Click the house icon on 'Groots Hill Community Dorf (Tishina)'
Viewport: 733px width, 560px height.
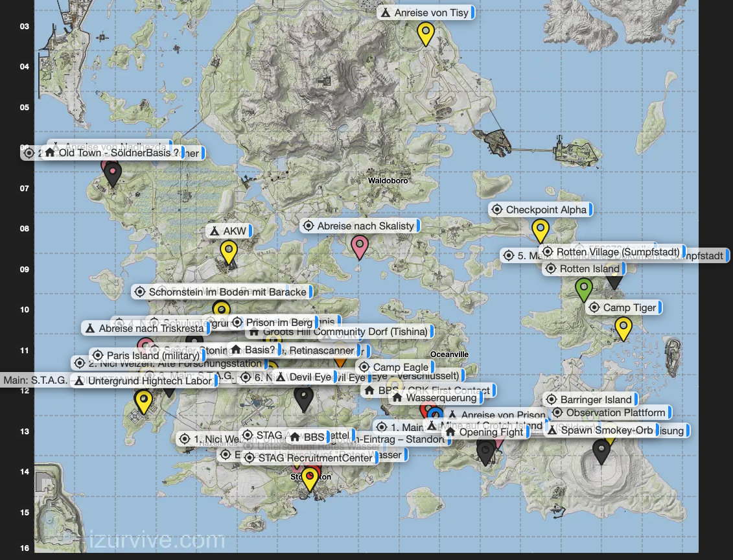pos(254,331)
